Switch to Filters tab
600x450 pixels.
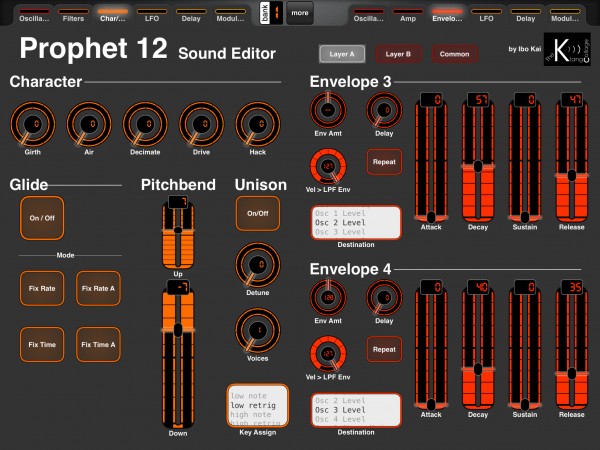73,15
